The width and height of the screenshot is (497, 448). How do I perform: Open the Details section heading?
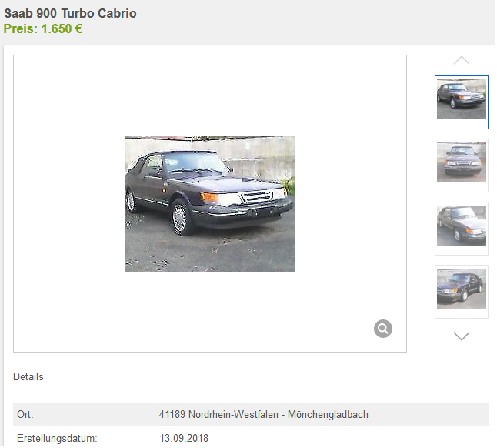pos(28,376)
